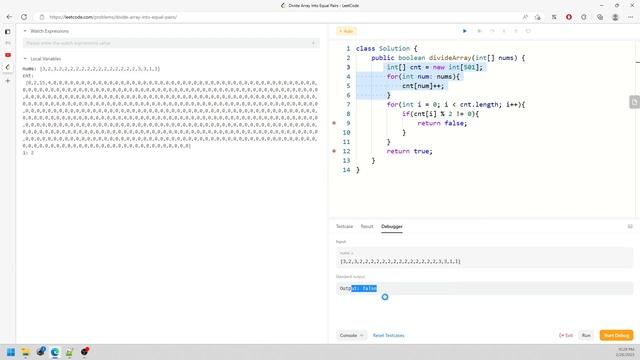Click the taskbar clock and date

point(626,352)
